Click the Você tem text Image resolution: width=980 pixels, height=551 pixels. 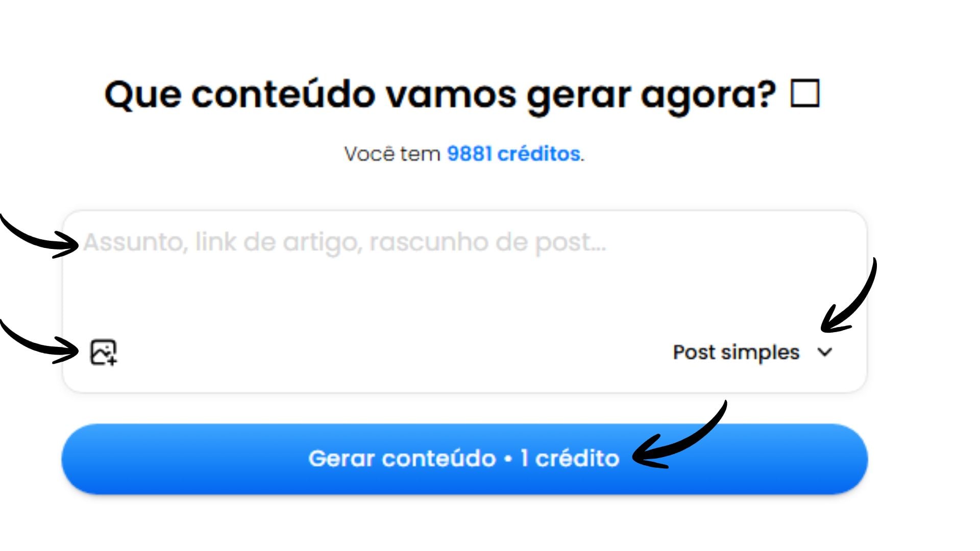tap(392, 154)
